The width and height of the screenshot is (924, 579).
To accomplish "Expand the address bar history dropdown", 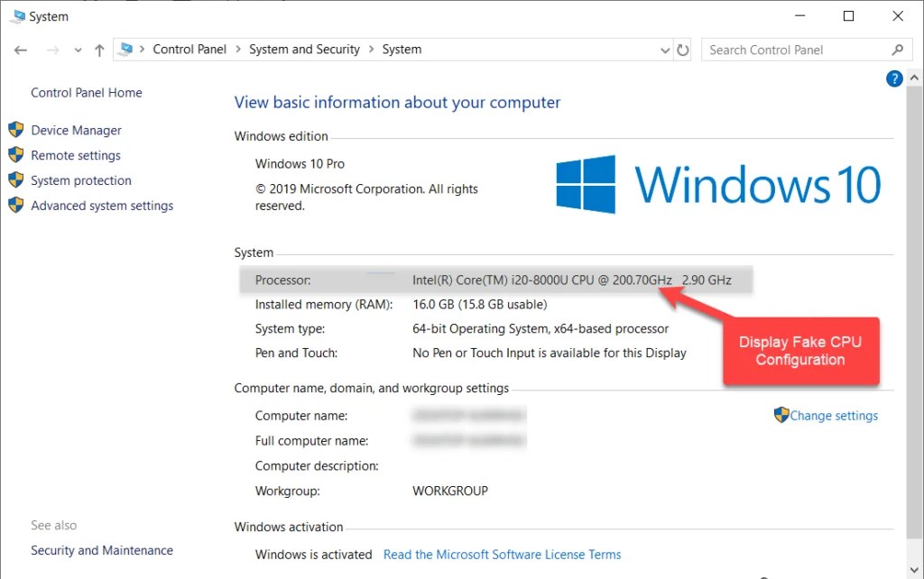I will pos(666,51).
